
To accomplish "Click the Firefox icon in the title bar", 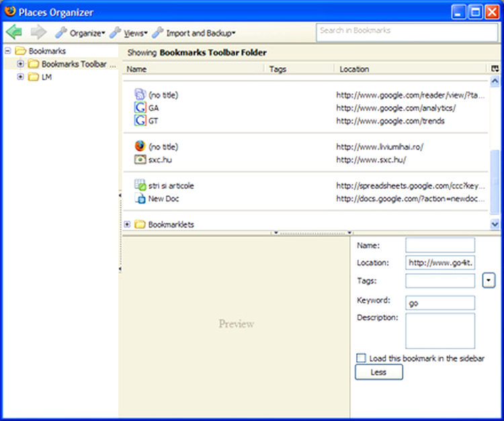I will tap(10, 11).
